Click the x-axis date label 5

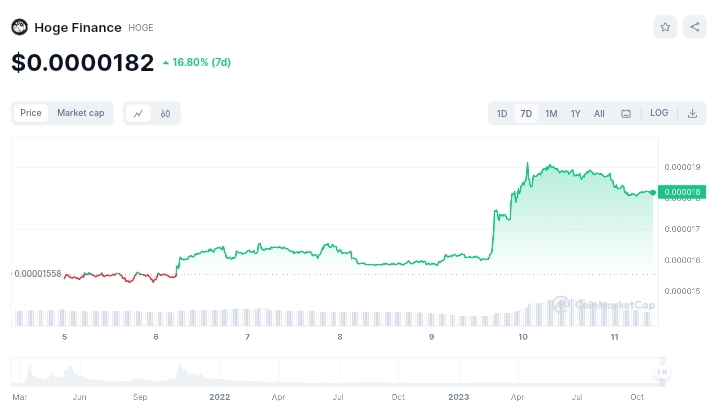click(65, 337)
